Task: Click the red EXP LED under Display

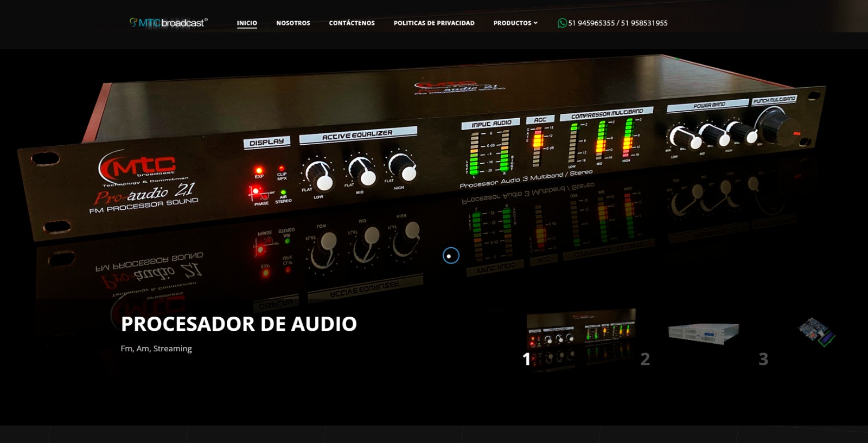Action: tap(259, 170)
